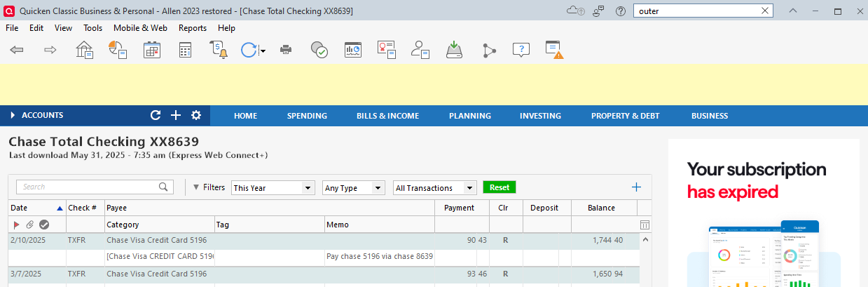
Task: Click the cloud sync status icon
Action: (576, 11)
